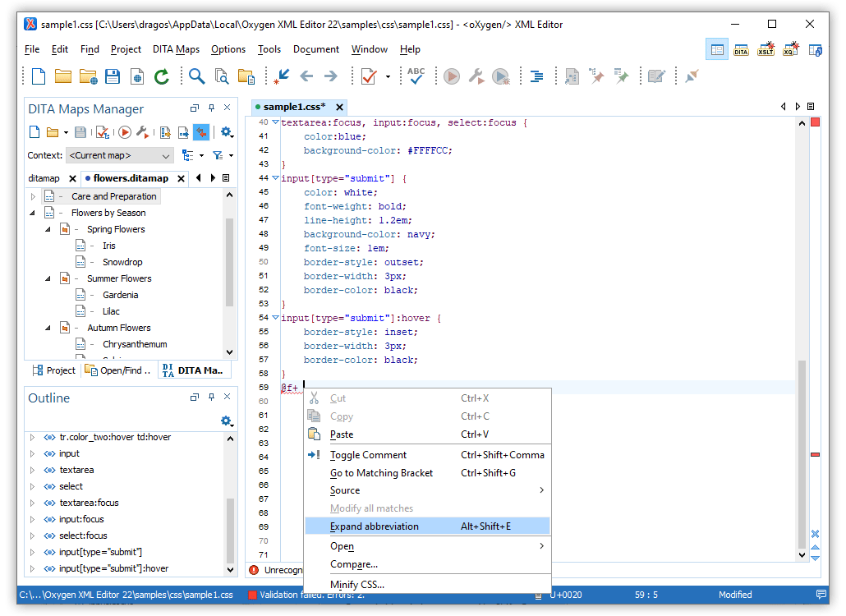Configure transformation scenarios wrench icon

pyautogui.click(x=476, y=76)
